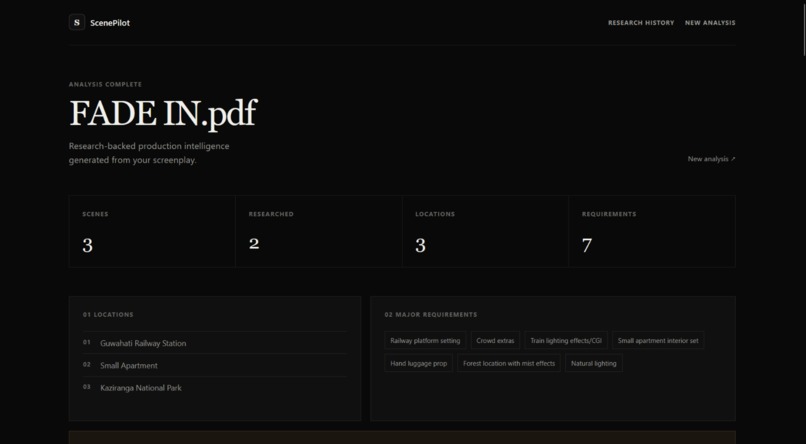
Task: Select the Researched stat card showing 2
Action: [x=319, y=231]
